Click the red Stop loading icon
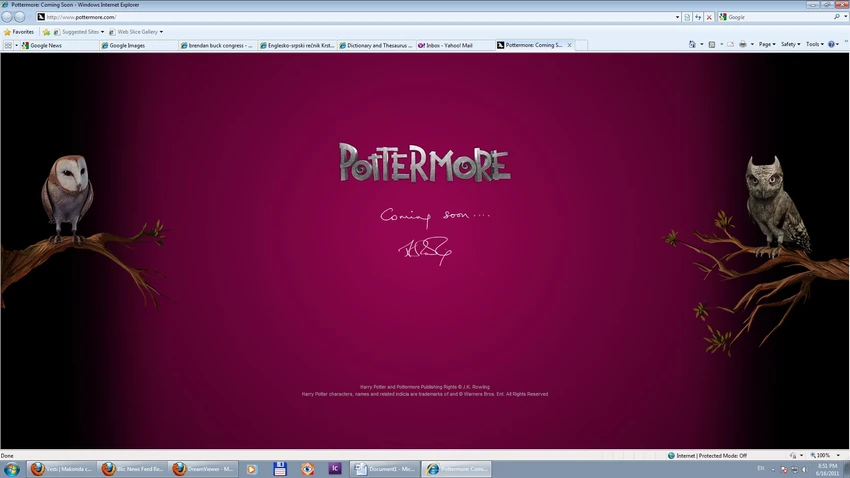Viewport: 850px width, 478px height. coord(709,17)
